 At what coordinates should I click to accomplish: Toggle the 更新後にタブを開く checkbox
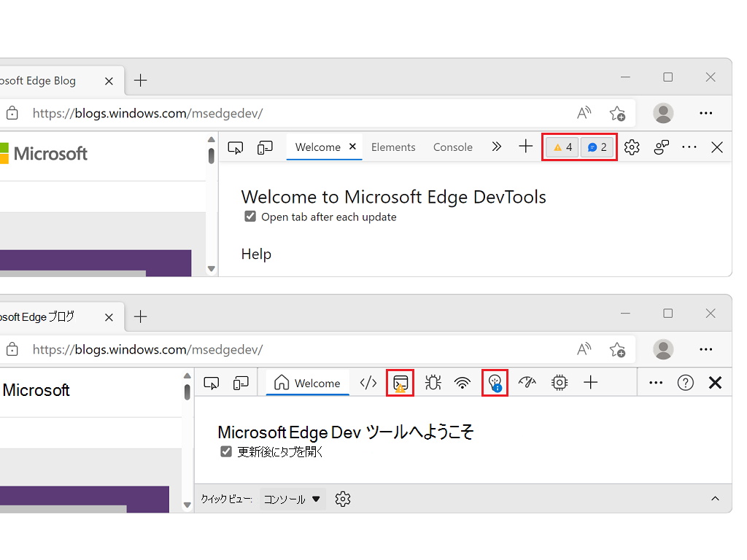(x=226, y=451)
